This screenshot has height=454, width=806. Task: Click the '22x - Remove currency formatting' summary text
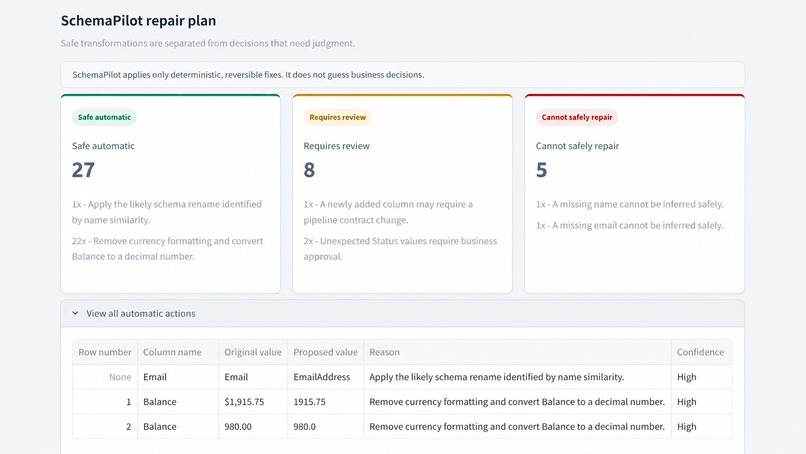click(168, 248)
